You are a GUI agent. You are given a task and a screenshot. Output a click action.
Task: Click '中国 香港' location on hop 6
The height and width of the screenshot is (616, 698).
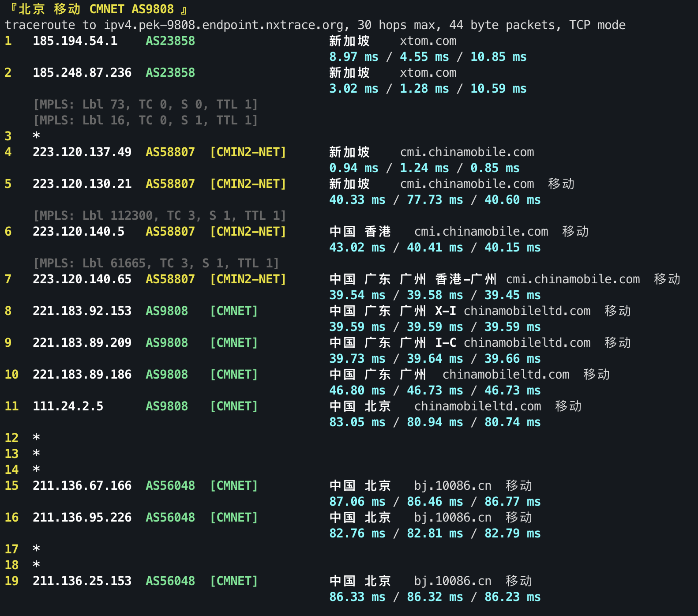point(360,232)
